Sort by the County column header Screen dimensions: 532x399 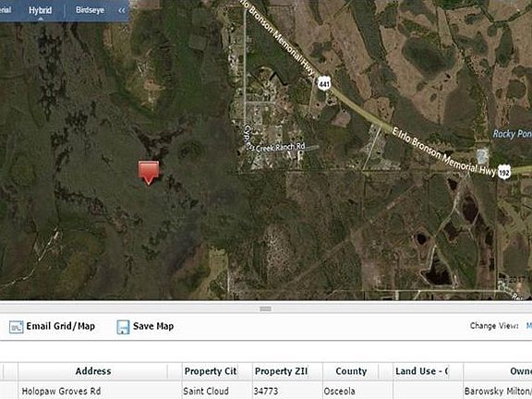(351, 371)
